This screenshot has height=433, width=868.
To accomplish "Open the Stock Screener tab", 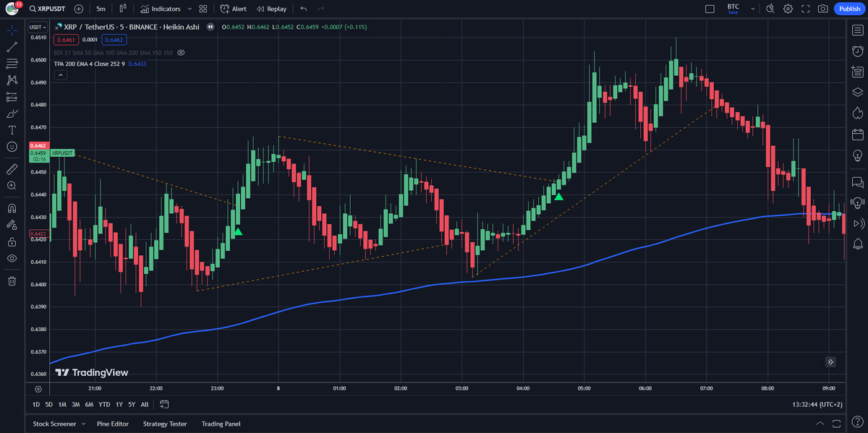I will (x=54, y=424).
